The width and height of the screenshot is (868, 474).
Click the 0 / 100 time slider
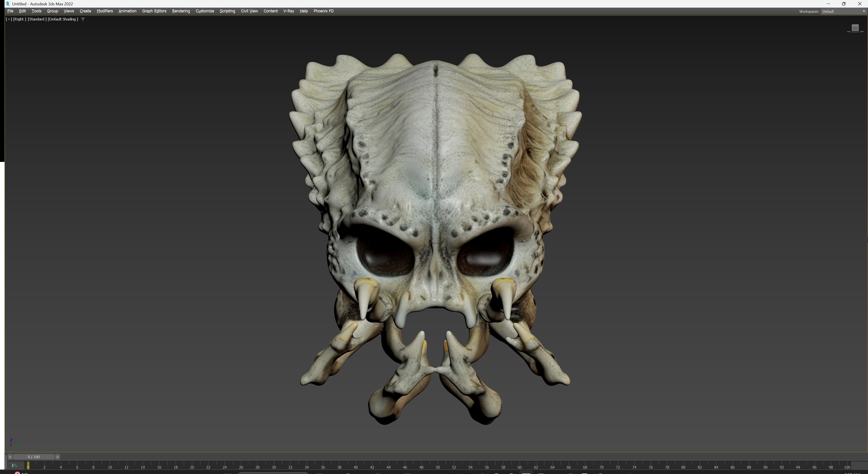click(34, 457)
